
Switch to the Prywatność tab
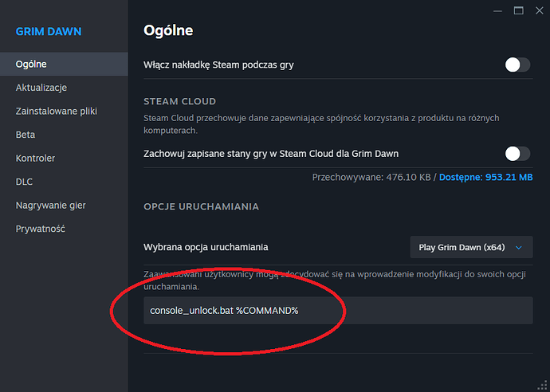click(64, 229)
